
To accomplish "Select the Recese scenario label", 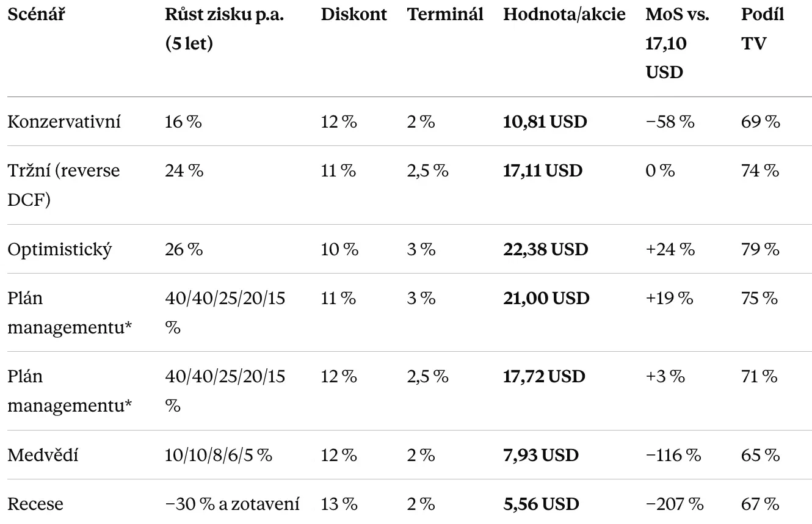I will pyautogui.click(x=35, y=504).
